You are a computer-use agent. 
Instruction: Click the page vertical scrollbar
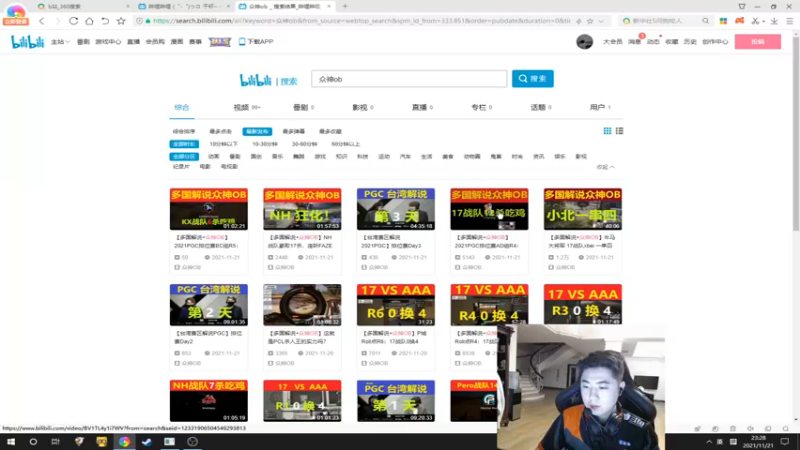(795, 133)
